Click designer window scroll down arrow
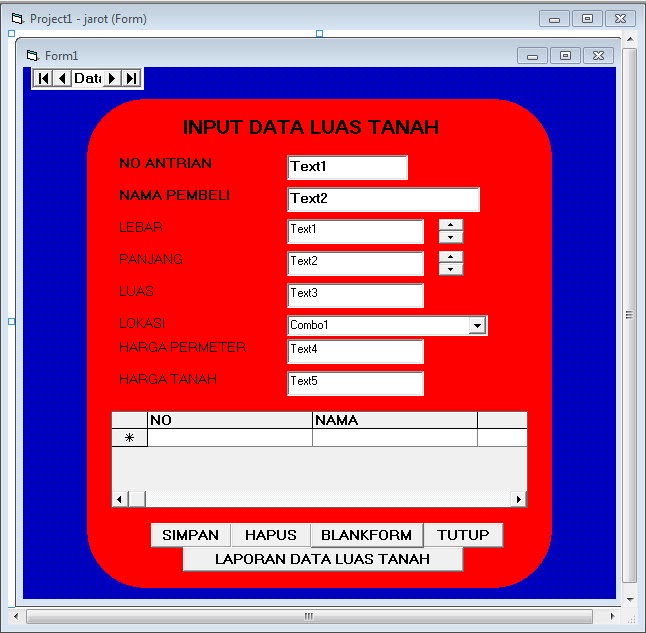Image resolution: width=646 pixels, height=633 pixels. click(x=630, y=600)
